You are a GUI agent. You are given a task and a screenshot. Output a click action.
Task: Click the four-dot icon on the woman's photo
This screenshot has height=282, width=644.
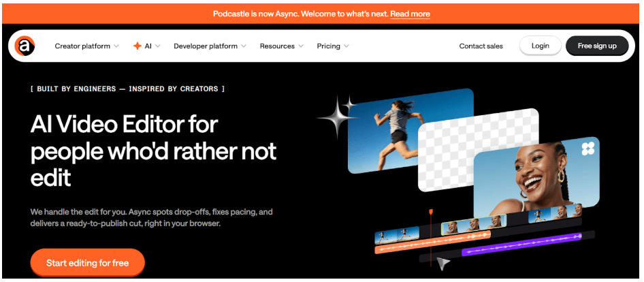click(587, 148)
